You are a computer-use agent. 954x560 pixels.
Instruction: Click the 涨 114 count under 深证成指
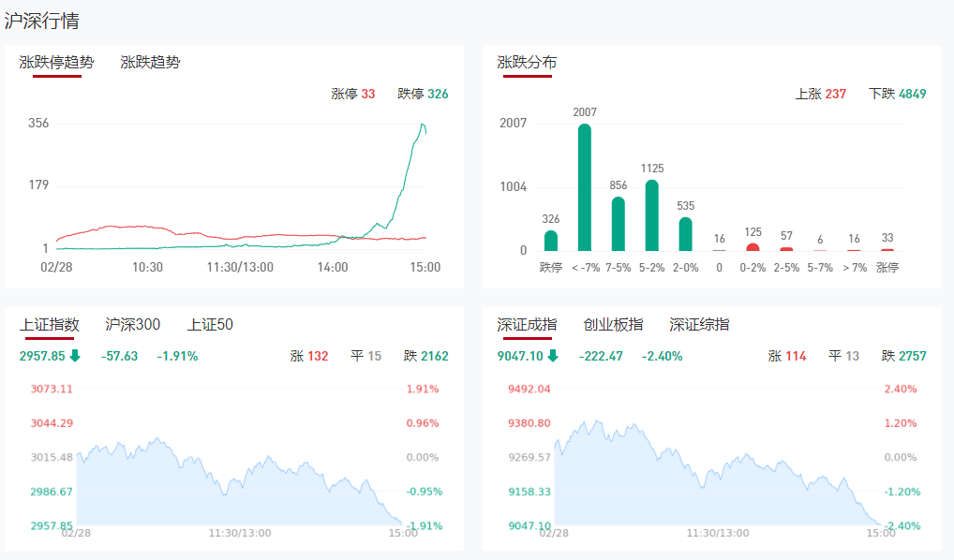(787, 356)
